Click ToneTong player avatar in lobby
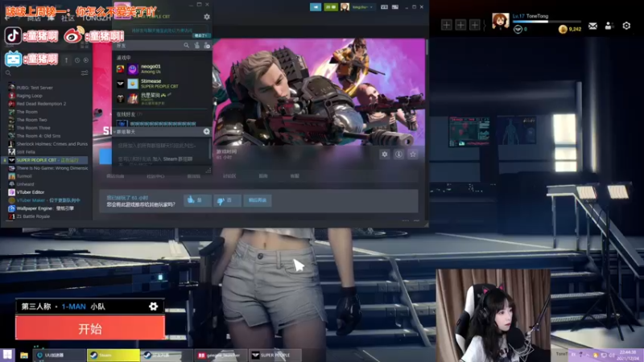 (x=500, y=21)
